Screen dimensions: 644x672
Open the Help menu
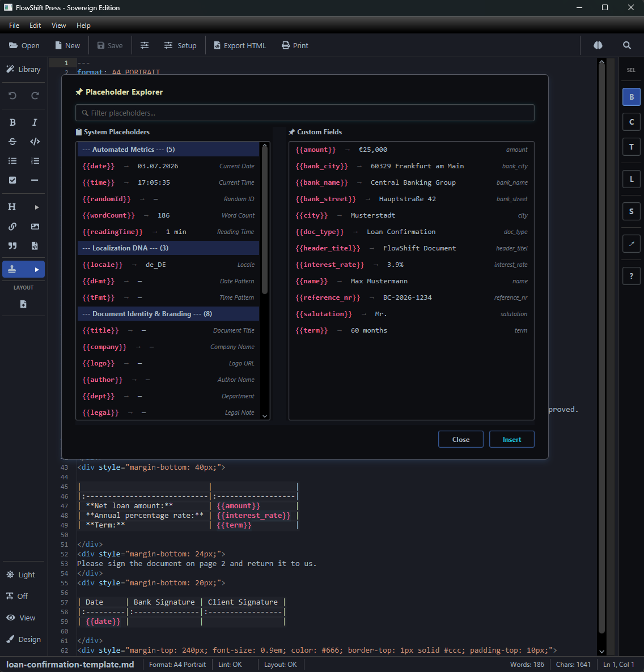point(83,25)
